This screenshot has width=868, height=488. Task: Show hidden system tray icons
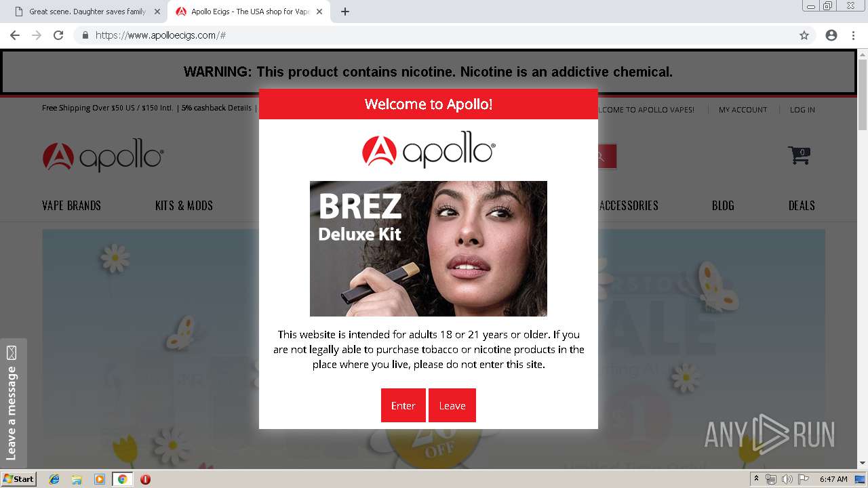tap(757, 479)
